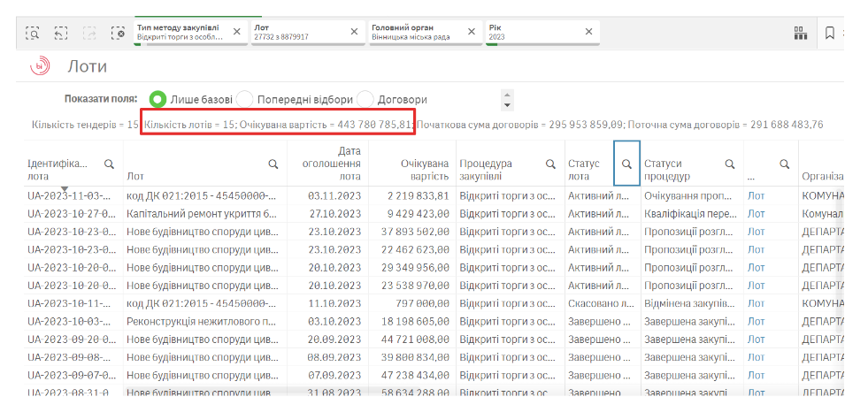
Task: Click the Лот link in first row
Action: pos(756,195)
